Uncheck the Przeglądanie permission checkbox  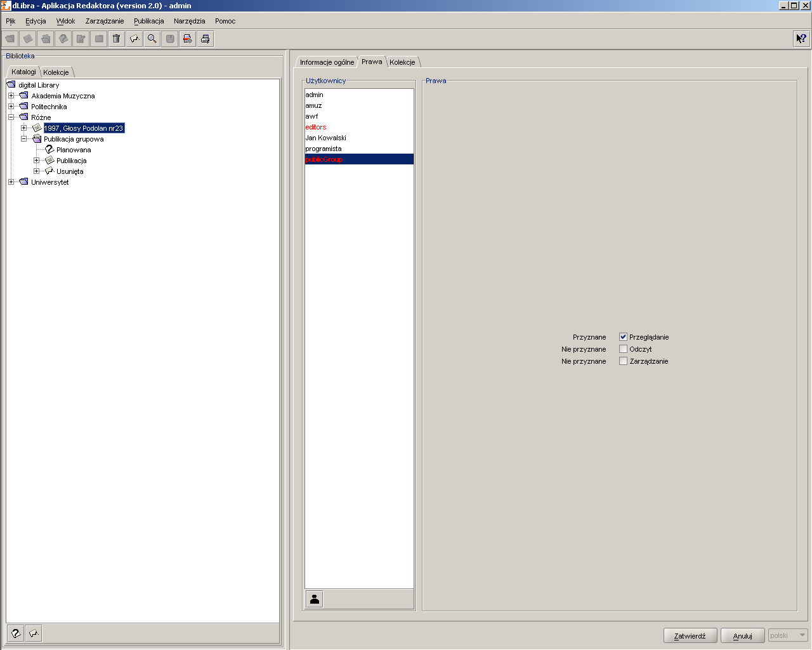[623, 337]
